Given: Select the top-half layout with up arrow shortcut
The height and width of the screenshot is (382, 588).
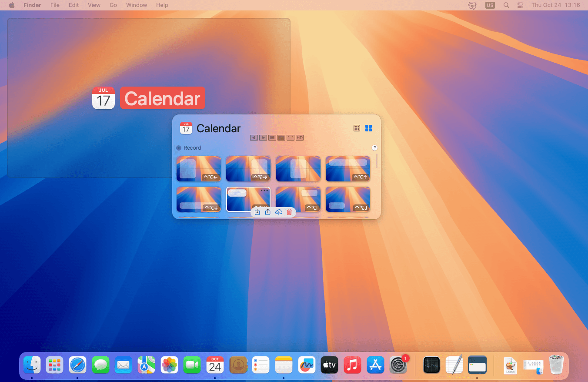Looking at the screenshot, I should (348, 169).
